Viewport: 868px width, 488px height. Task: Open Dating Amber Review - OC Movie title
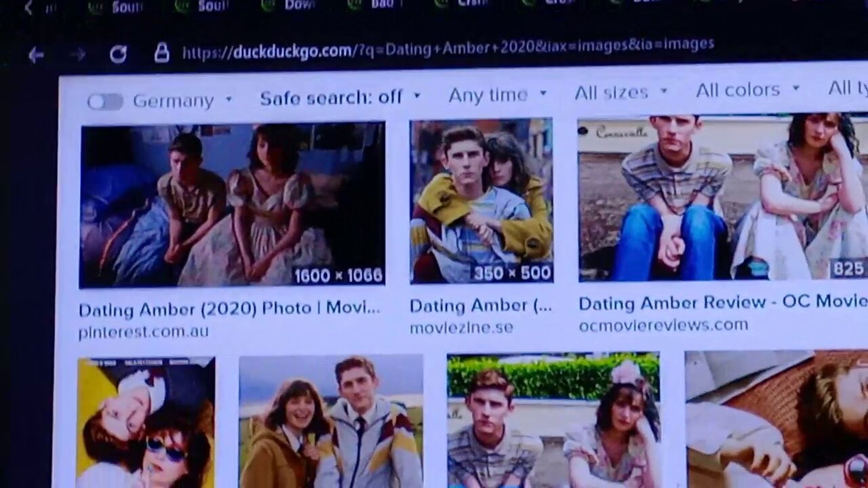click(723, 302)
